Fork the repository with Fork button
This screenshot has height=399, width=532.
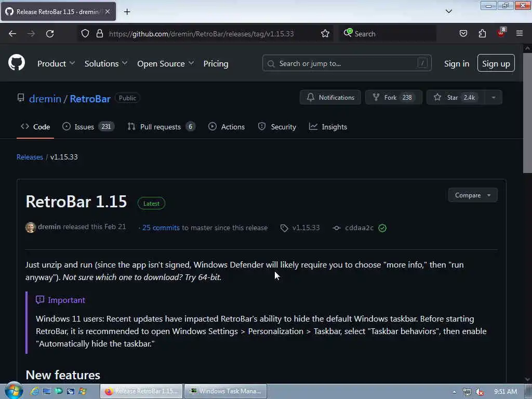click(x=394, y=97)
